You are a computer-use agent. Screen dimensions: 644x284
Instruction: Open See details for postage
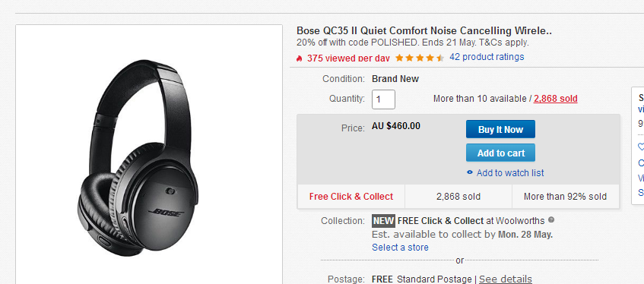point(505,279)
